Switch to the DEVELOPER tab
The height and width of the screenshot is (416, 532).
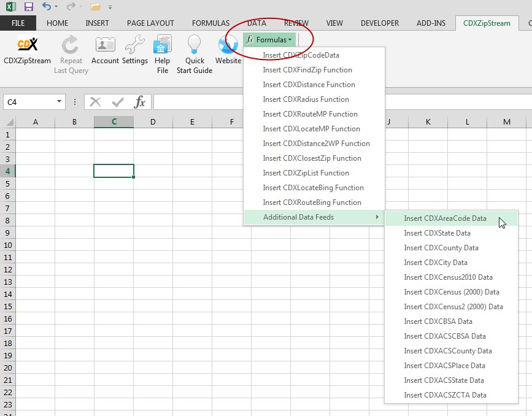coord(380,23)
